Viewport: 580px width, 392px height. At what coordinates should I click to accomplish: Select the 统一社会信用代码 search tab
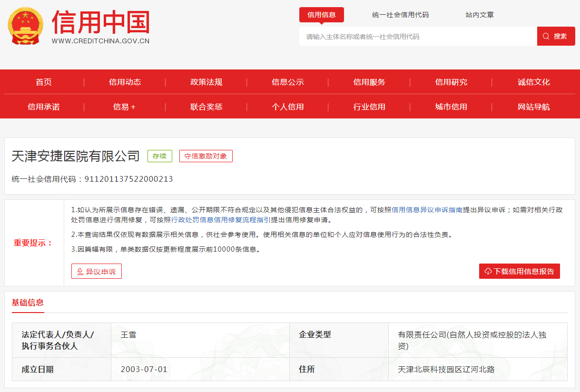(x=400, y=15)
